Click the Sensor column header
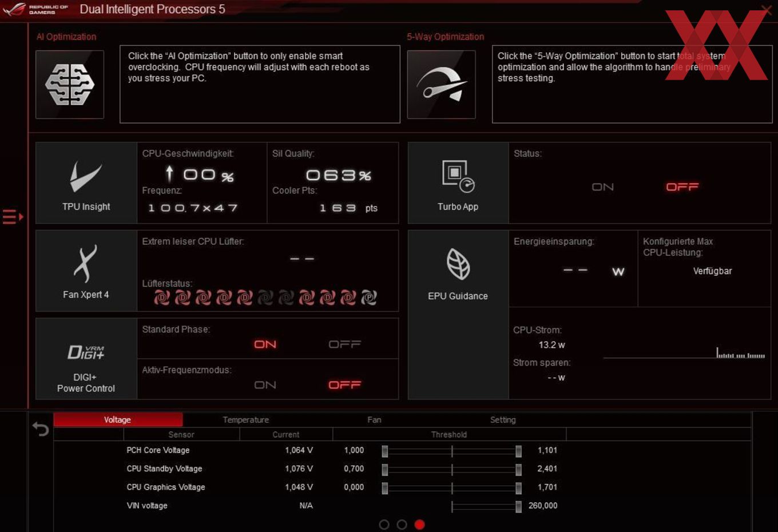Screen dimensions: 778x532 (x=181, y=435)
